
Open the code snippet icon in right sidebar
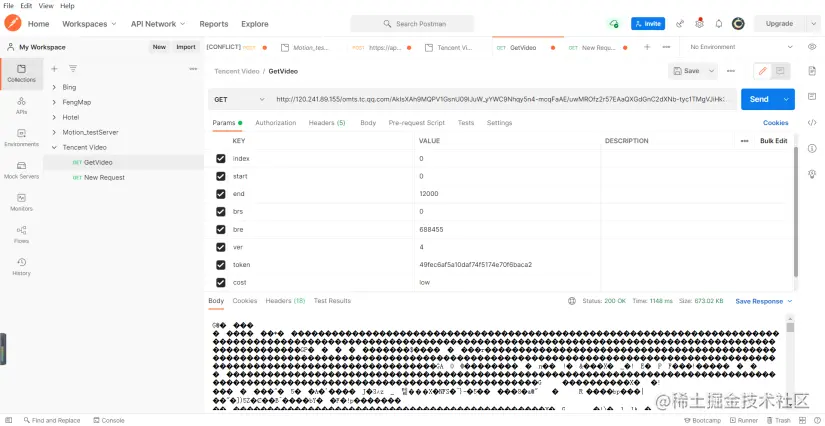[x=812, y=123]
